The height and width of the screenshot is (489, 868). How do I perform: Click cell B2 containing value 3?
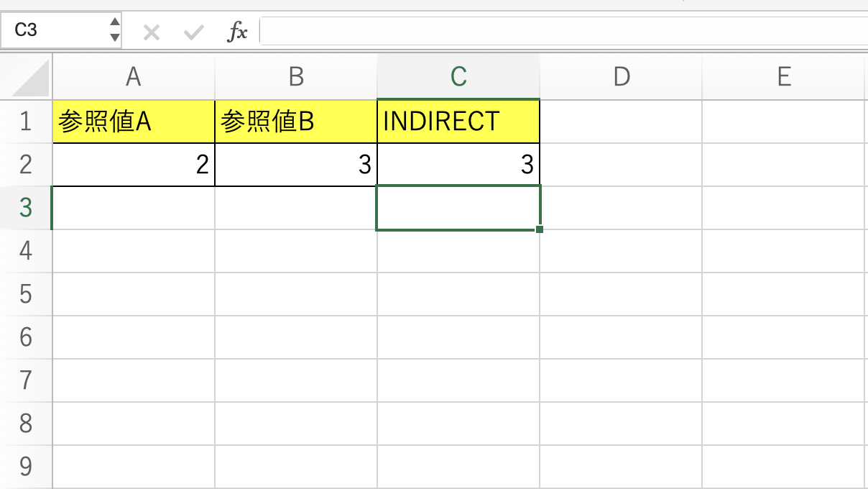pyautogui.click(x=295, y=164)
